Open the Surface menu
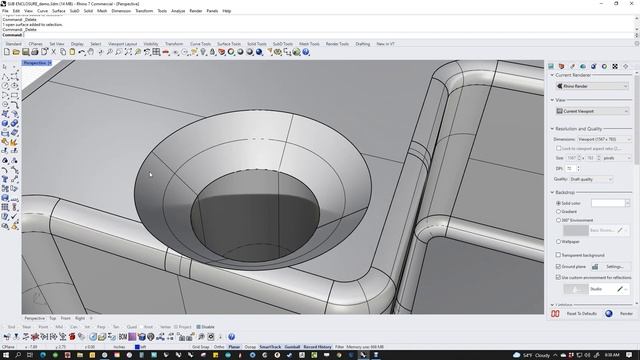The width and height of the screenshot is (640, 360). tap(58, 11)
